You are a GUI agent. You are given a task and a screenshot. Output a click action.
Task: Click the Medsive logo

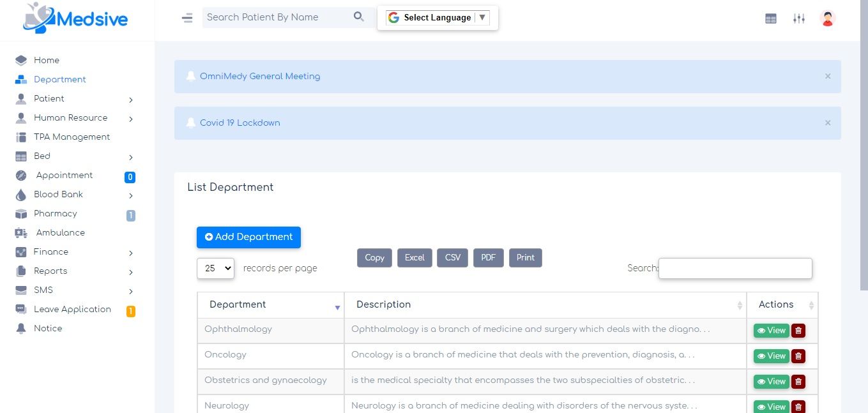(75, 18)
